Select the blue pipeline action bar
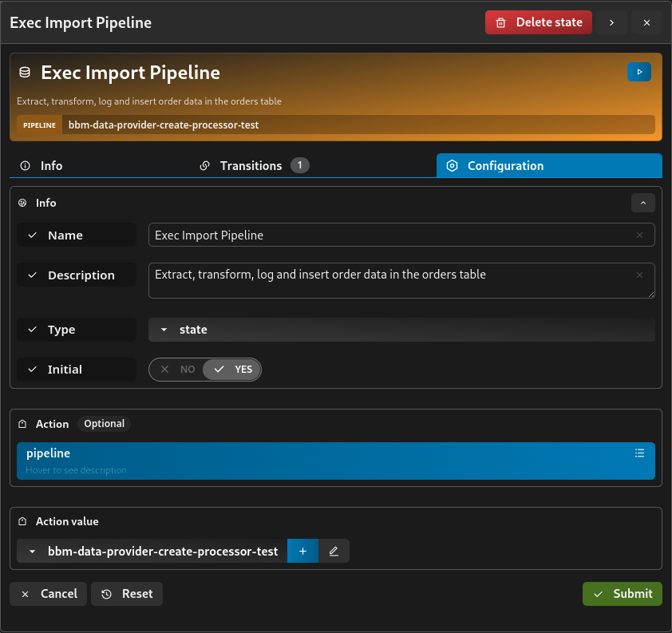 click(335, 461)
